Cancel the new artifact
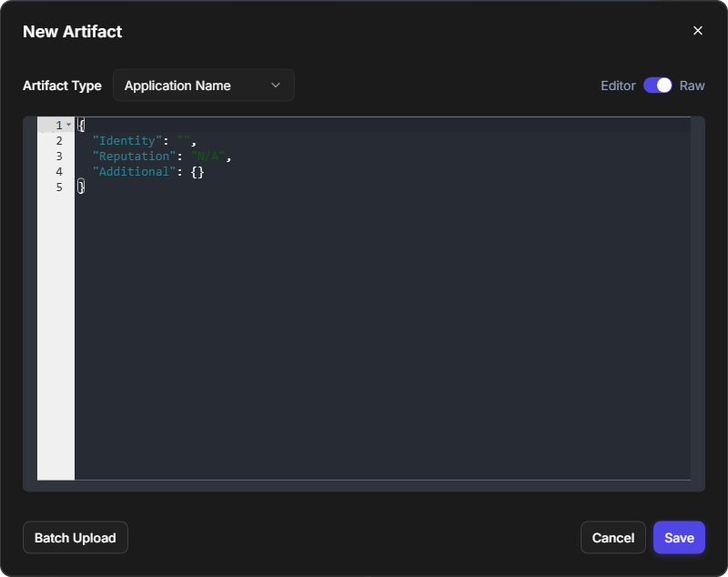728x577 pixels. (612, 538)
